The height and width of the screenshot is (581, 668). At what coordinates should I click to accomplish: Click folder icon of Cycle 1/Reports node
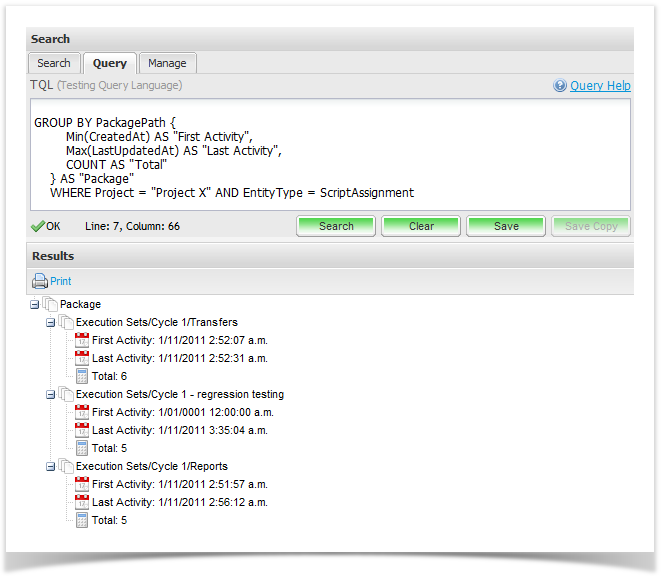coord(66,466)
